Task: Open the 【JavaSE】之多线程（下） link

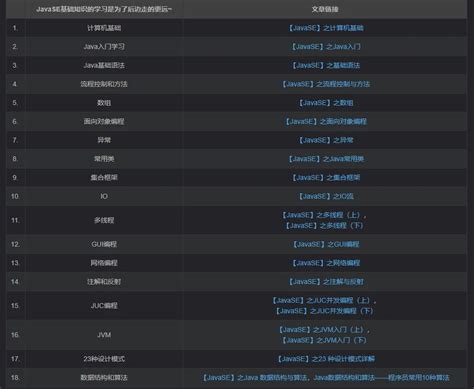Action: point(324,226)
